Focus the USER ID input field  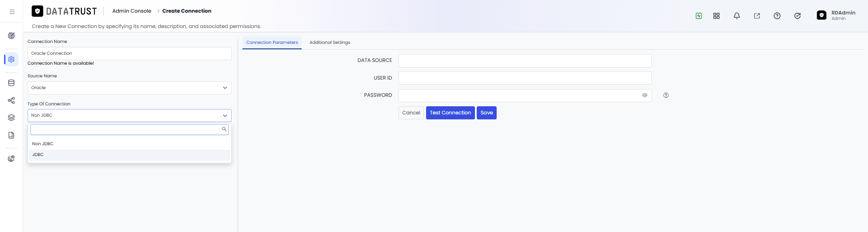[525, 78]
